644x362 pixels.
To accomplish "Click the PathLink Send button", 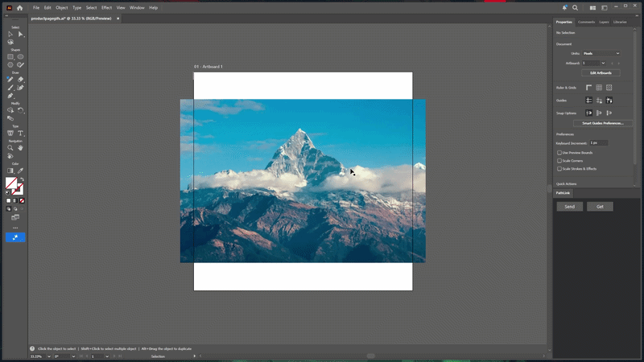I will pos(569,207).
